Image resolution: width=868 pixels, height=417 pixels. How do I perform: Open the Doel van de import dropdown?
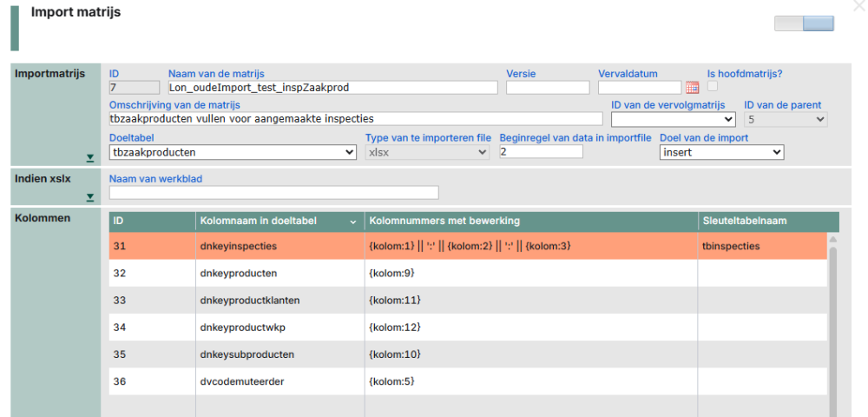click(721, 152)
